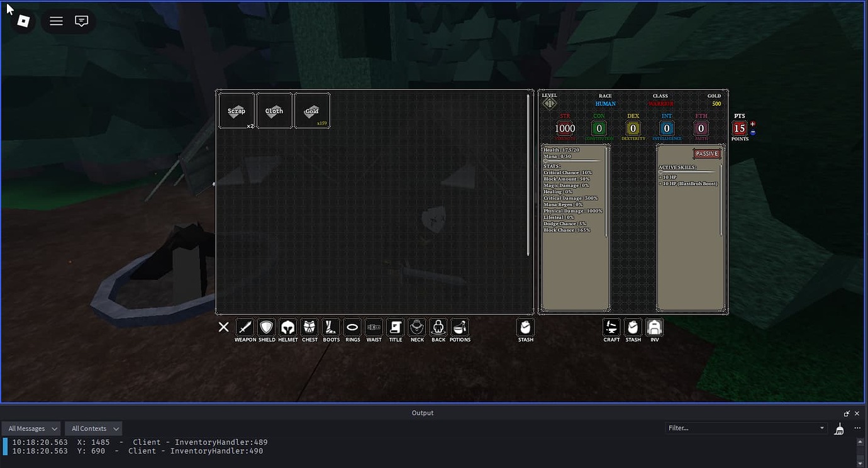Select the Gold item slot
Screen dimensions: 868x468
click(312, 111)
